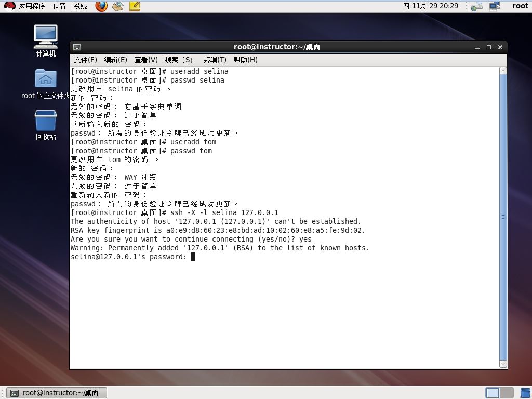Click the '更改用户 tom 的密码' line
The image size is (532, 399).
115,159
